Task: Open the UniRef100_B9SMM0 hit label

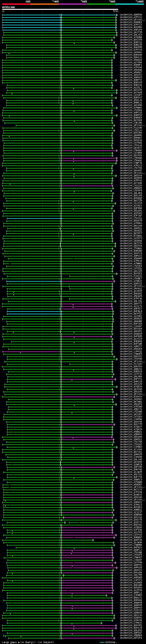Action: [131, 27]
